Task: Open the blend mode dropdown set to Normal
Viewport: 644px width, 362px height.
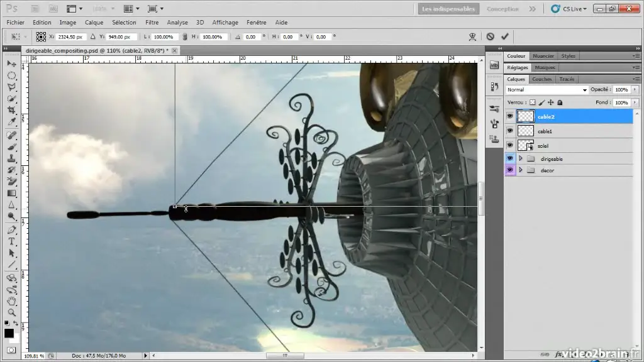Action: coord(547,90)
